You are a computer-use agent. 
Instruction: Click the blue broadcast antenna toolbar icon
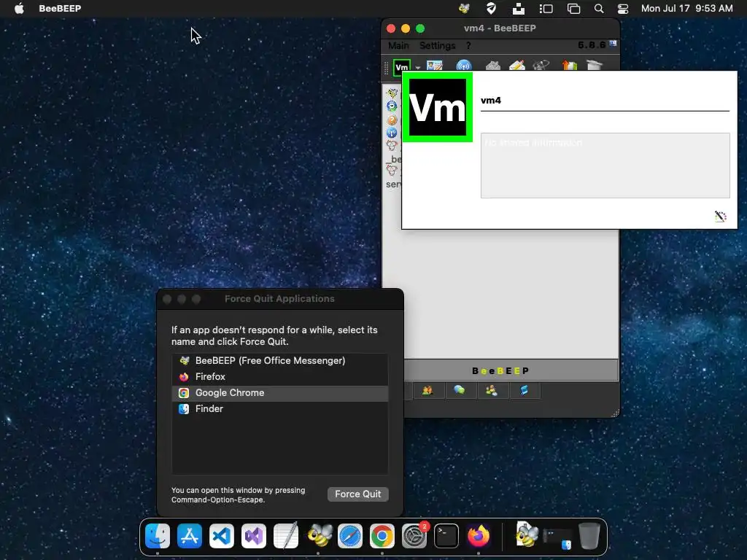pos(463,66)
